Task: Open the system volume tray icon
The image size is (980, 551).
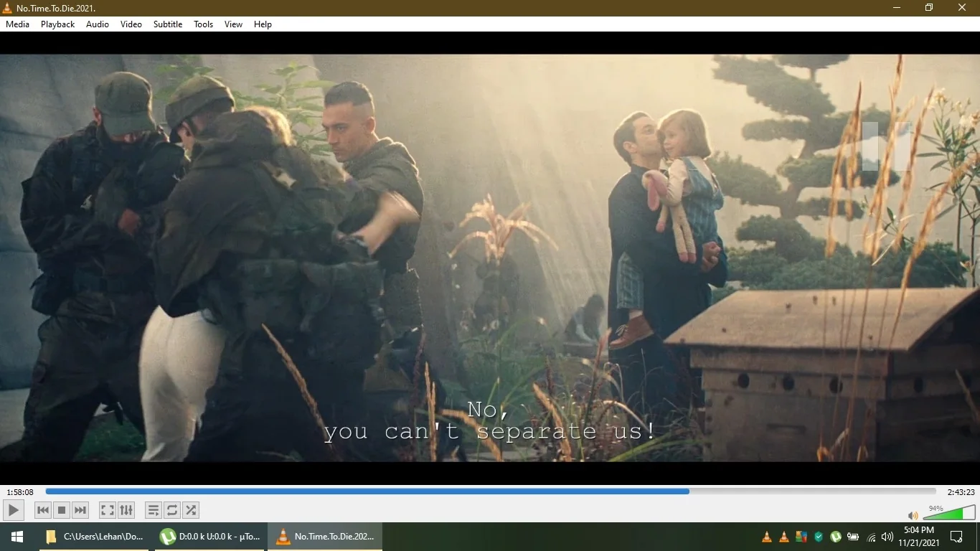Action: coord(887,537)
